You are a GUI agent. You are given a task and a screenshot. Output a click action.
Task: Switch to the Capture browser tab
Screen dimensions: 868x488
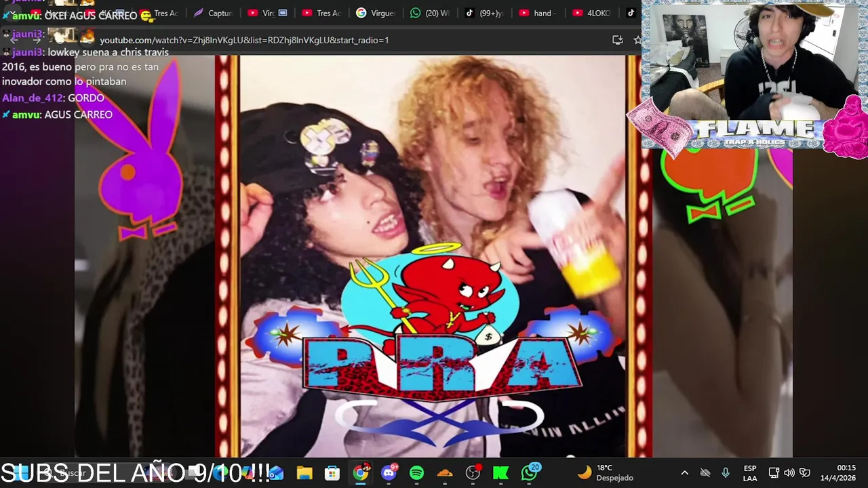coord(212,13)
